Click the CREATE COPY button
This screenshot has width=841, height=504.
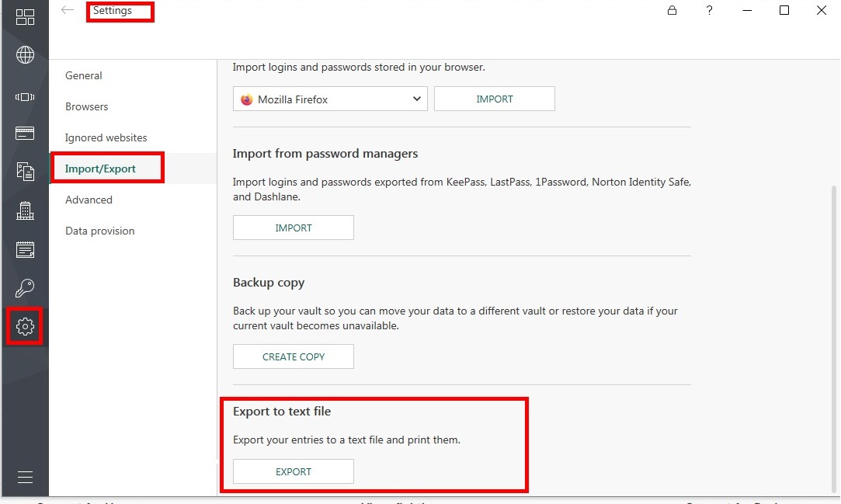294,356
